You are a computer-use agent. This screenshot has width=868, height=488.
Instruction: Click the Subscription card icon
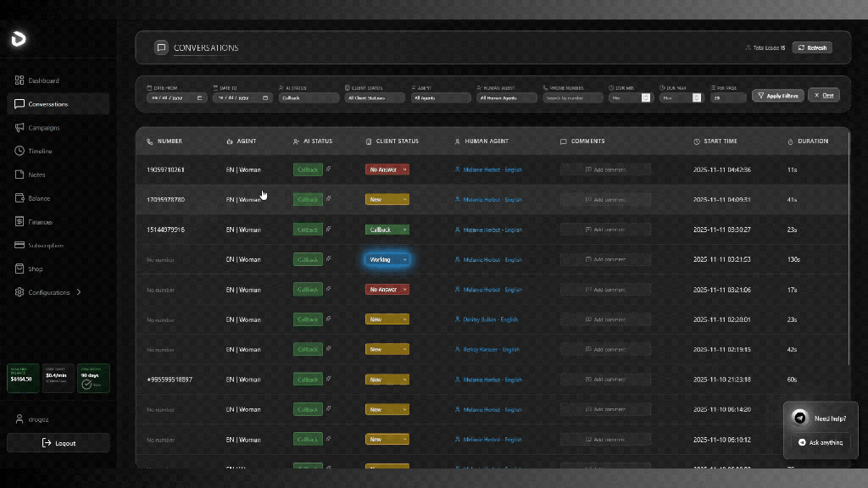pos(19,246)
